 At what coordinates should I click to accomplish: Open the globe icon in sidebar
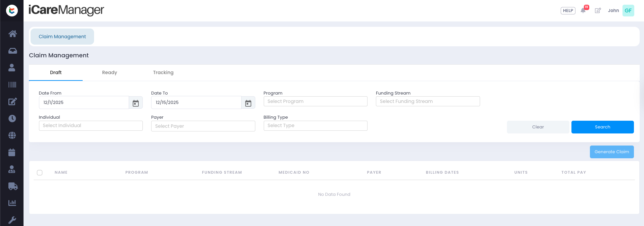[12, 135]
